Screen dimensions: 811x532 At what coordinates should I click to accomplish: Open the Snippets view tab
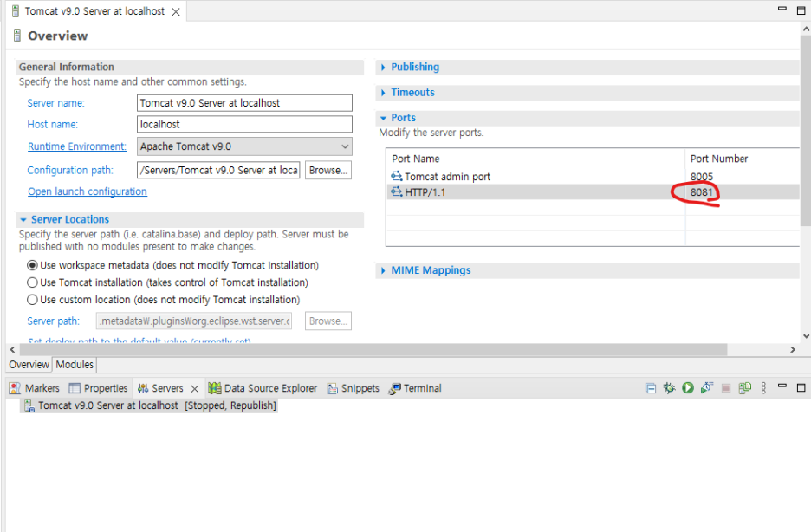click(x=354, y=388)
